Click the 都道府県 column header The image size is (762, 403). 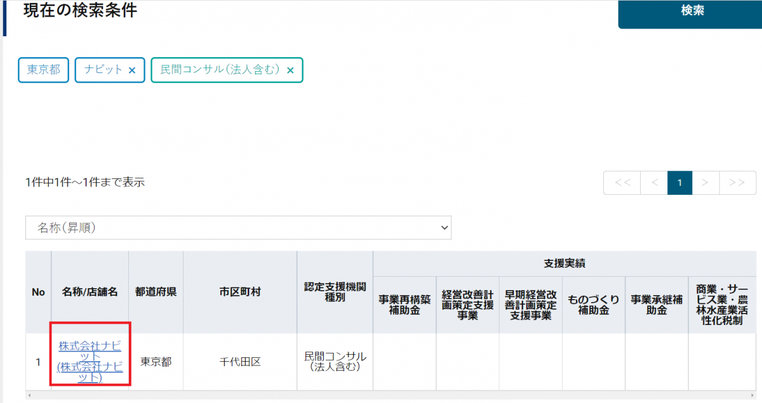(156, 292)
